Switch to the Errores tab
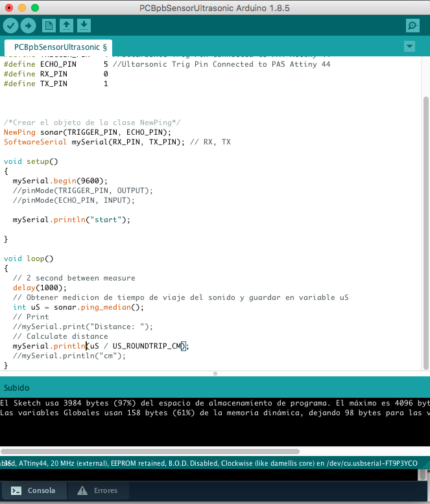 pyautogui.click(x=98, y=490)
